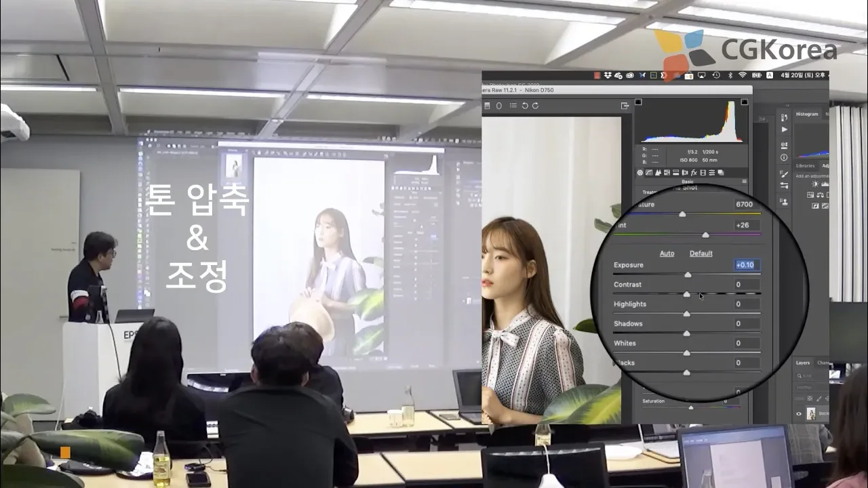Open the Dropbox menu bar icon

608,75
